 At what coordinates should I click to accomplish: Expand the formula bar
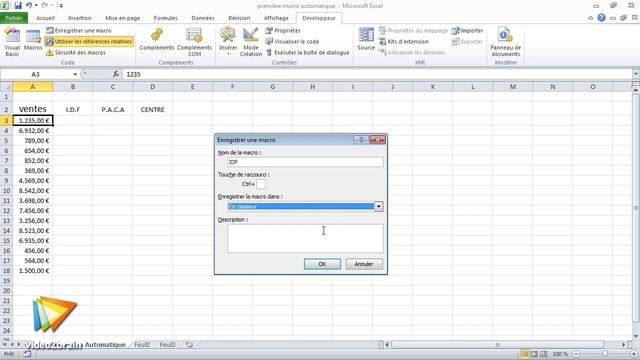(636, 74)
